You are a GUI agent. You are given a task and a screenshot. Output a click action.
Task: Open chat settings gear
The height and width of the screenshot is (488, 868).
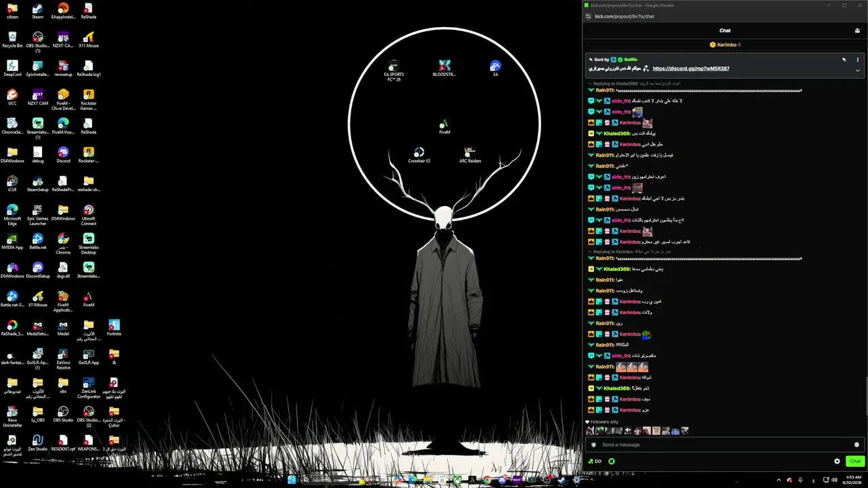[837, 462]
